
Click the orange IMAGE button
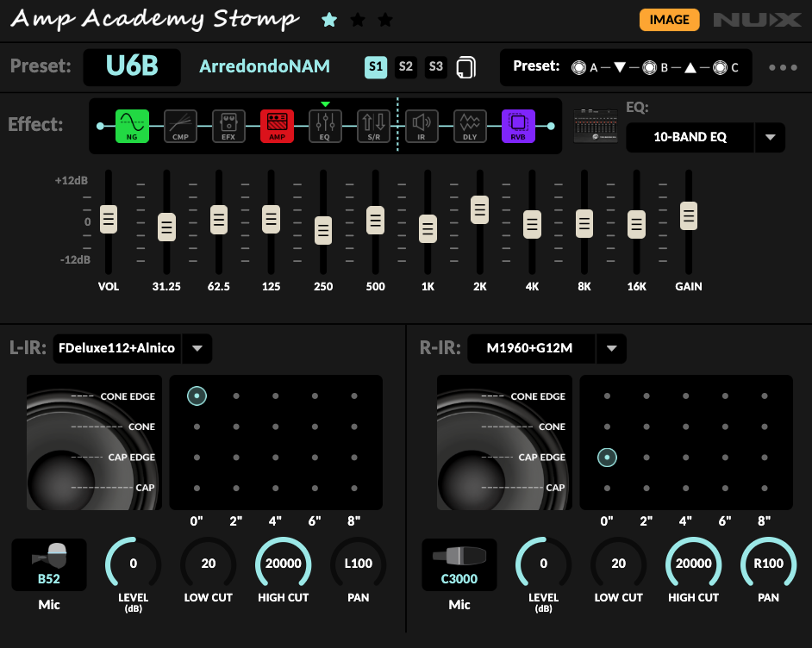pos(669,20)
